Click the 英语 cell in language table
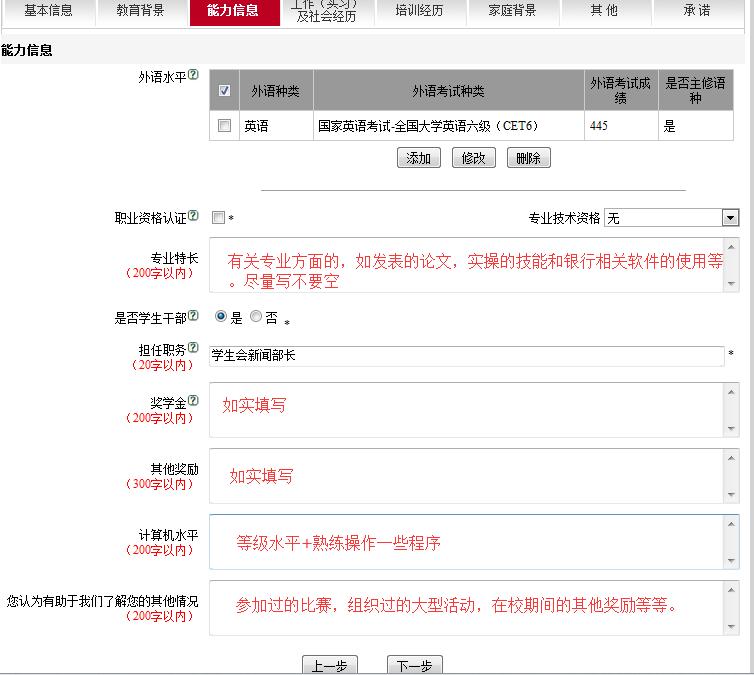754x675 pixels. pos(276,126)
